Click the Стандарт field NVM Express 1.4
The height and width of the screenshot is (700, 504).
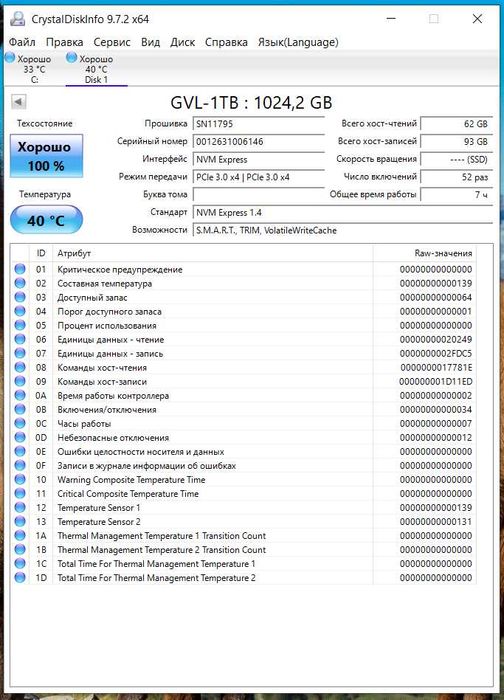point(343,212)
